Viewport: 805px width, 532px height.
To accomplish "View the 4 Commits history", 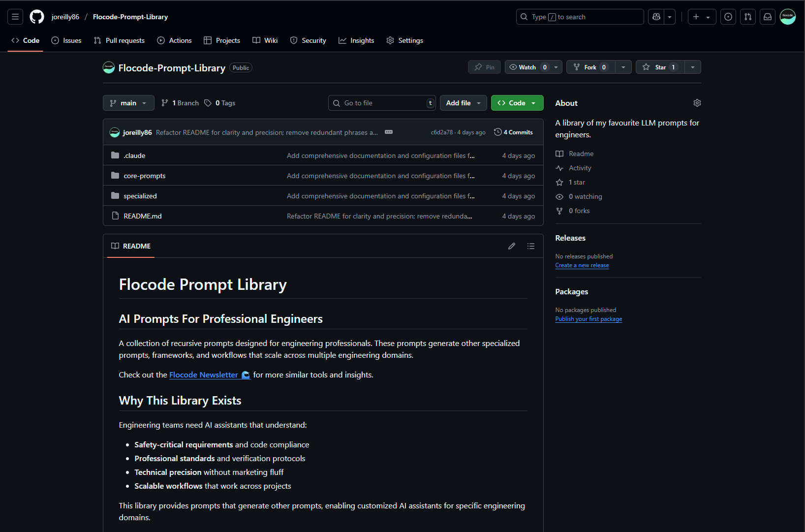I will (x=514, y=132).
